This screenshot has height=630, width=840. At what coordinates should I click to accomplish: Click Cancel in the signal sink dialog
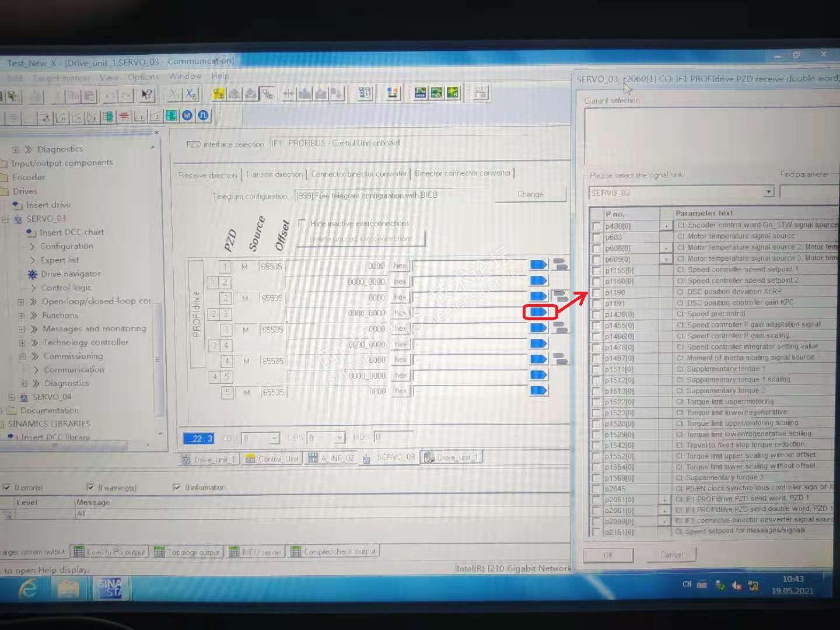[x=671, y=555]
